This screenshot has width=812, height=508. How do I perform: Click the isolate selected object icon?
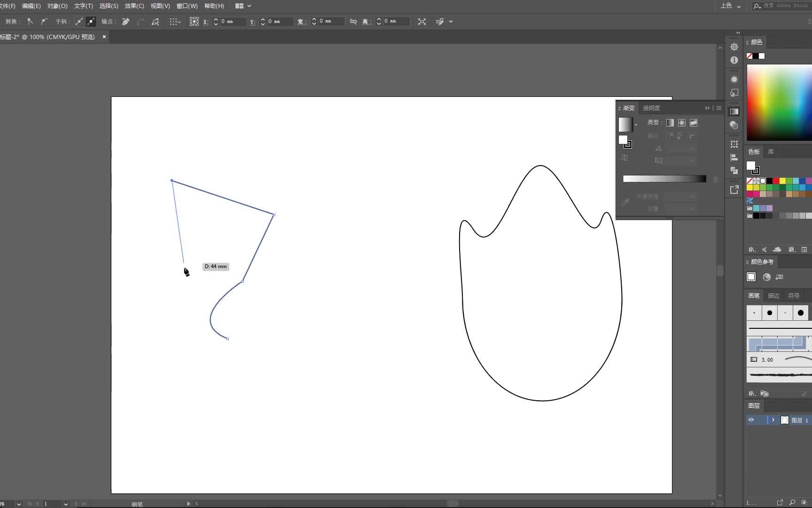(x=422, y=22)
